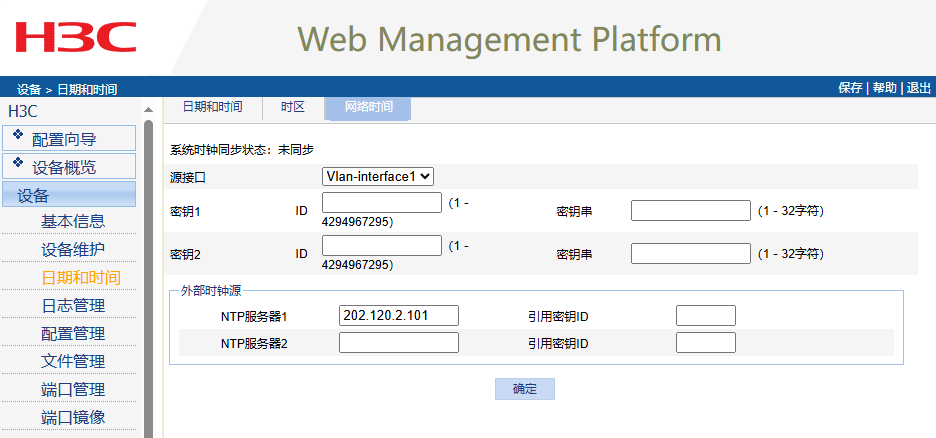The height and width of the screenshot is (438, 936).
Task: Go to 端口管理 in the sidebar
Action: [x=73, y=389]
